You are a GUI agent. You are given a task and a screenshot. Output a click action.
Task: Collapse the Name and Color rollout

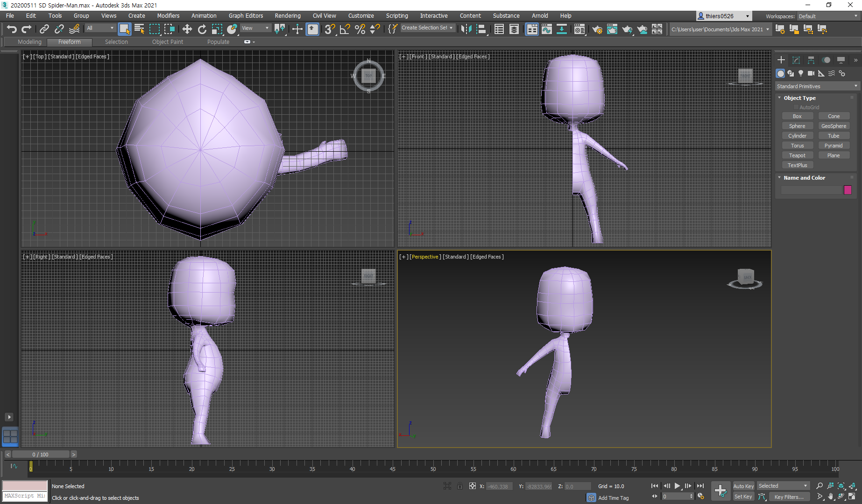779,178
